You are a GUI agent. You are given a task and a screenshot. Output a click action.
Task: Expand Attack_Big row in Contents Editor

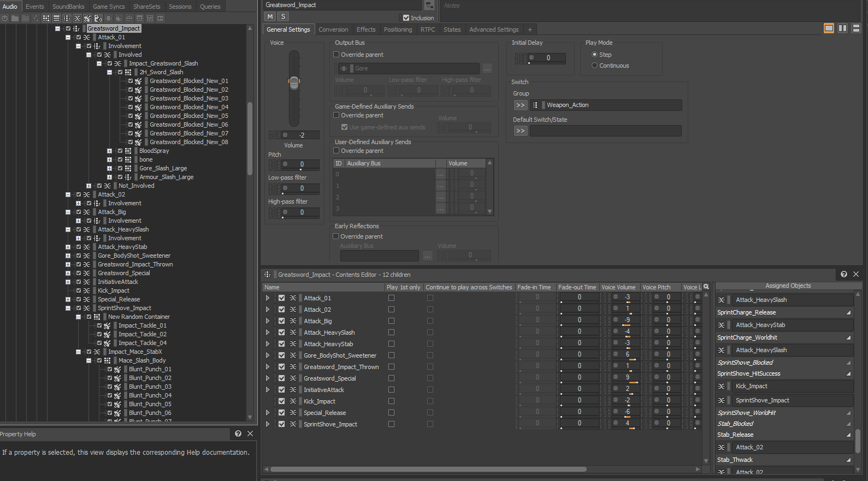tap(267, 321)
